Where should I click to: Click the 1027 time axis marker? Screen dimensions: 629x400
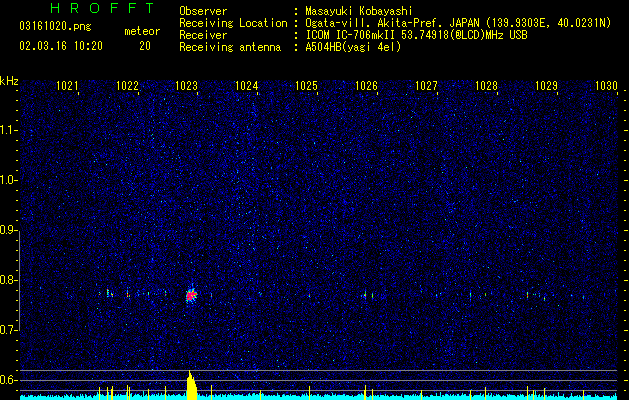[426, 86]
